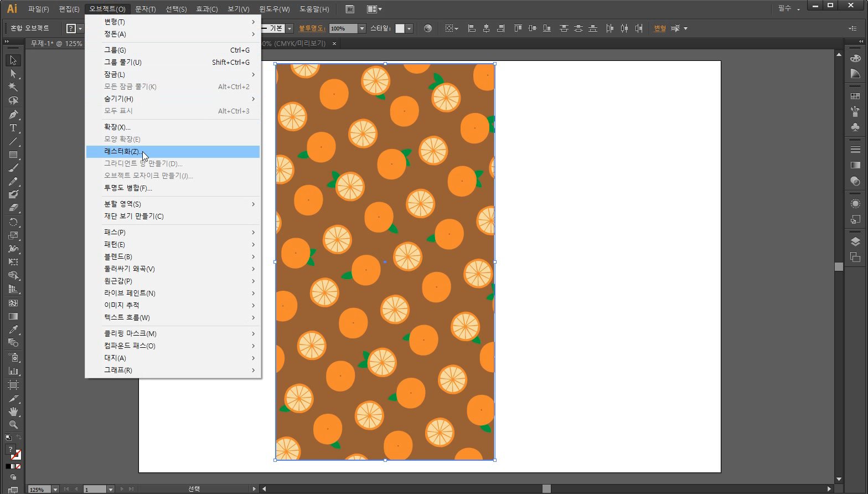The height and width of the screenshot is (494, 868).
Task: Open the 효과(C) menu
Action: pos(206,9)
